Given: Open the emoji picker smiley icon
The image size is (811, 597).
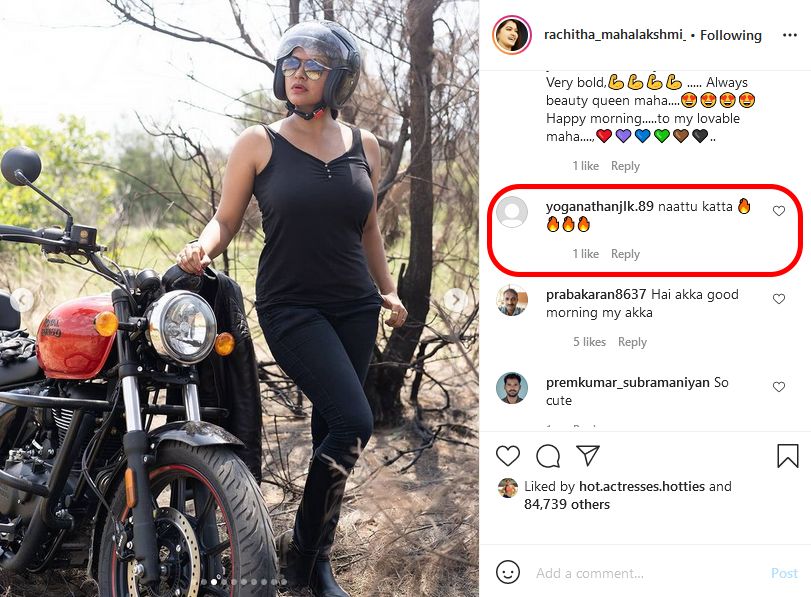Looking at the screenshot, I should coord(508,573).
